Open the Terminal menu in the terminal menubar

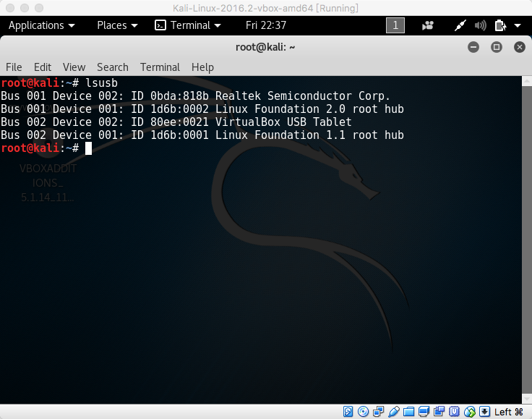point(160,67)
